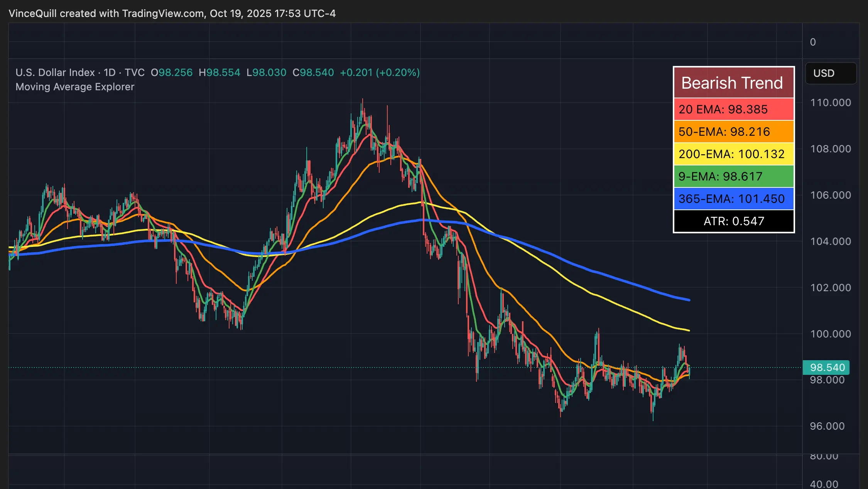
Task: Click the USD currency selector button
Action: (x=831, y=73)
